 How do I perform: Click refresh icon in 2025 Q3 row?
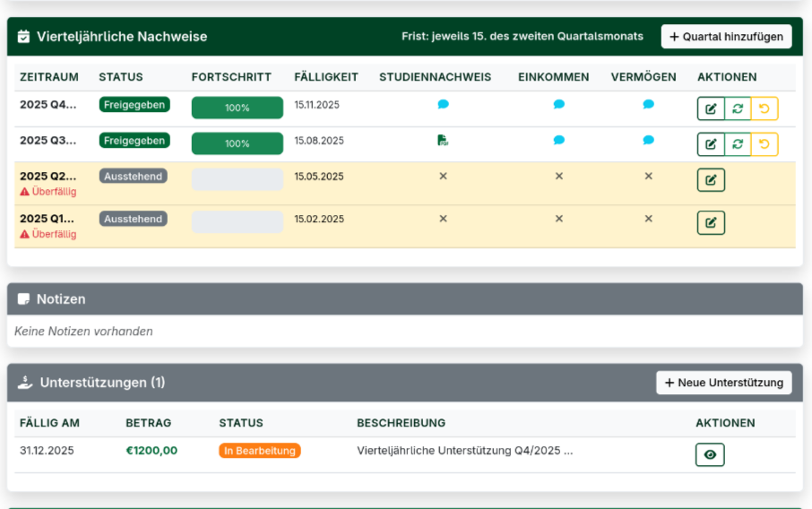(738, 144)
